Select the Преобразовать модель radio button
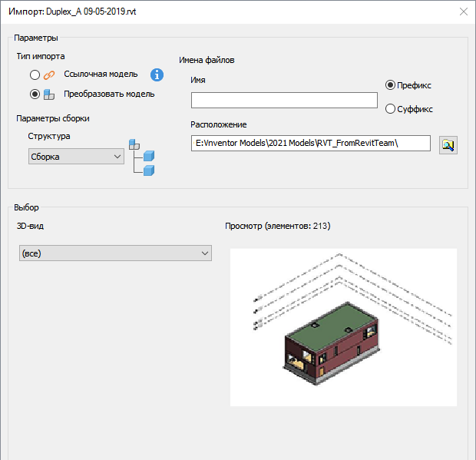Image resolution: width=476 pixels, height=460 pixels. (35, 94)
